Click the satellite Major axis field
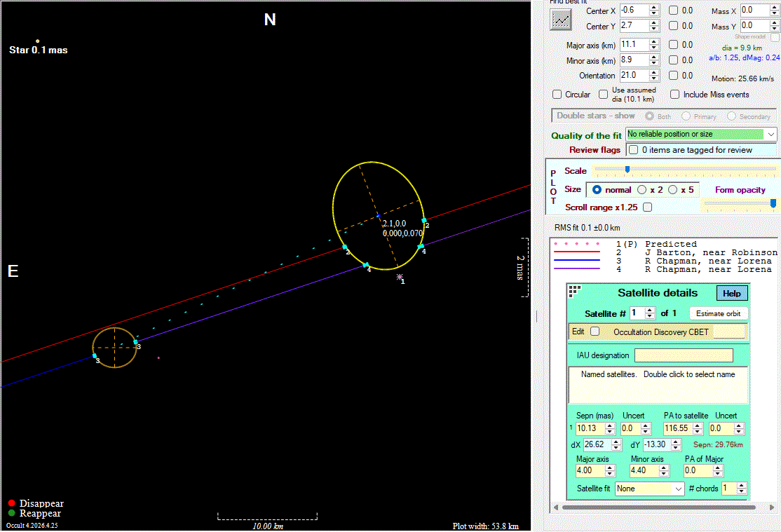The image size is (781, 532). [x=590, y=471]
